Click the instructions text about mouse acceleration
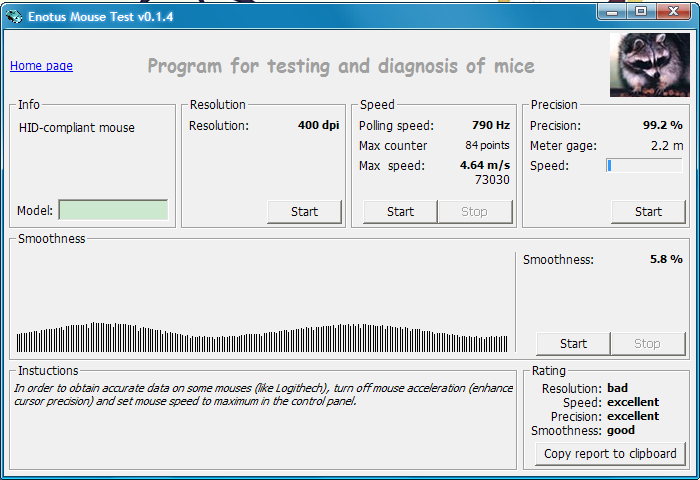This screenshot has width=700, height=480. click(263, 395)
